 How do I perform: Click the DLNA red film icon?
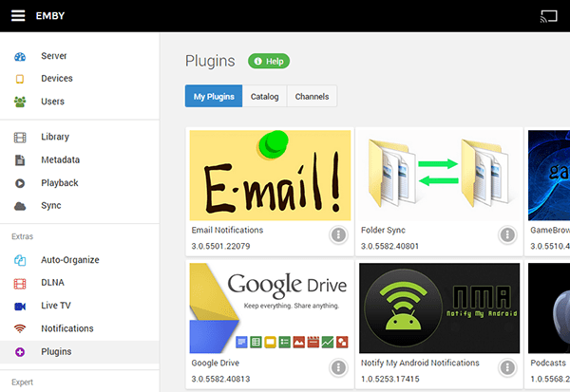20,284
